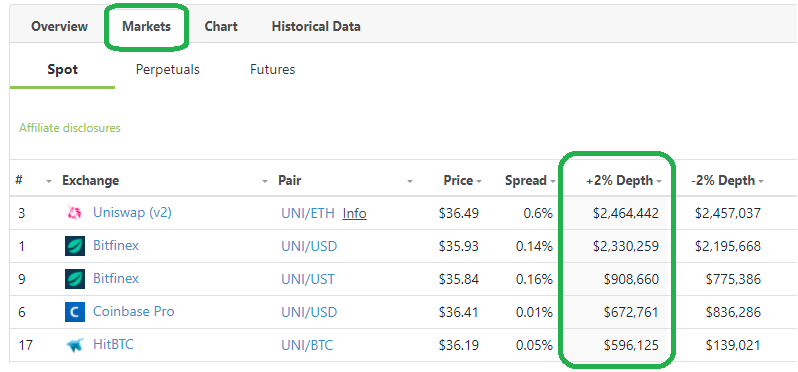This screenshot has width=798, height=372.
Task: Open the Info link beside UNI/ETH
Action: (x=354, y=214)
